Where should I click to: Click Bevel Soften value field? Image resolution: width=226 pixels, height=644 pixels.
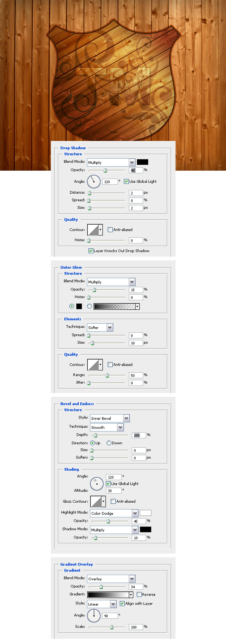[139, 458]
